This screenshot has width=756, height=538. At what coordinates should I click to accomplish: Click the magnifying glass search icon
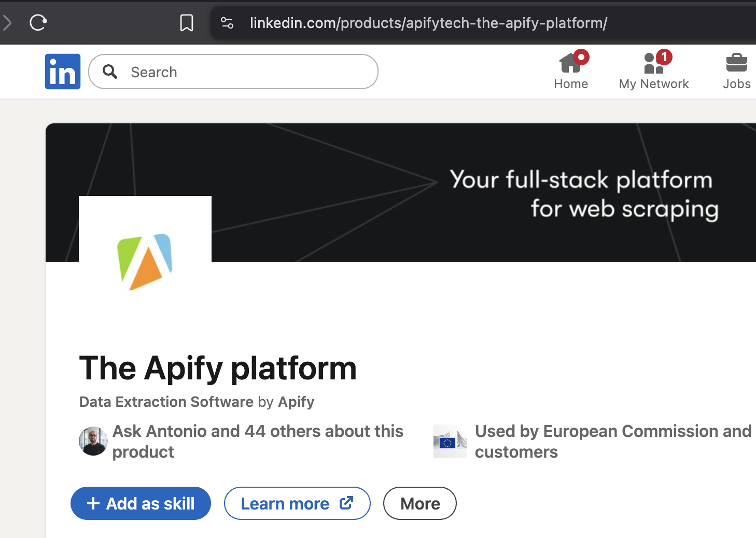(x=110, y=72)
